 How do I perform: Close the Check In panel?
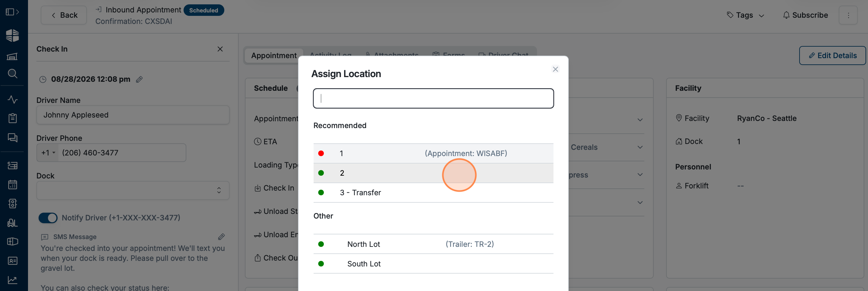220,49
